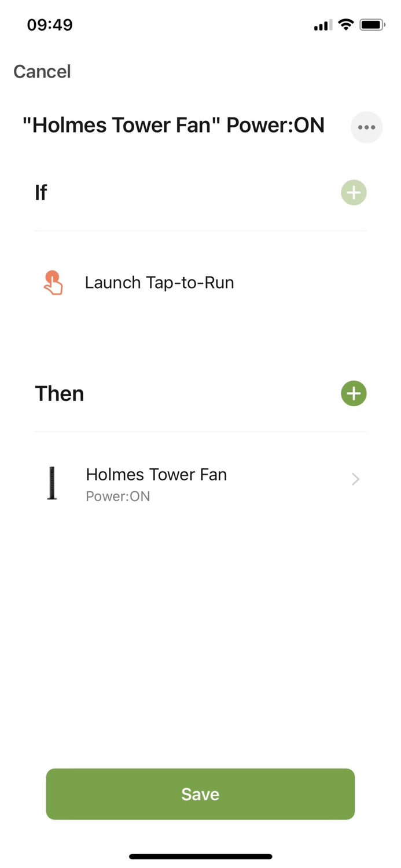Open the scene options ellipsis menu
This screenshot has height=868, width=401.
point(366,127)
